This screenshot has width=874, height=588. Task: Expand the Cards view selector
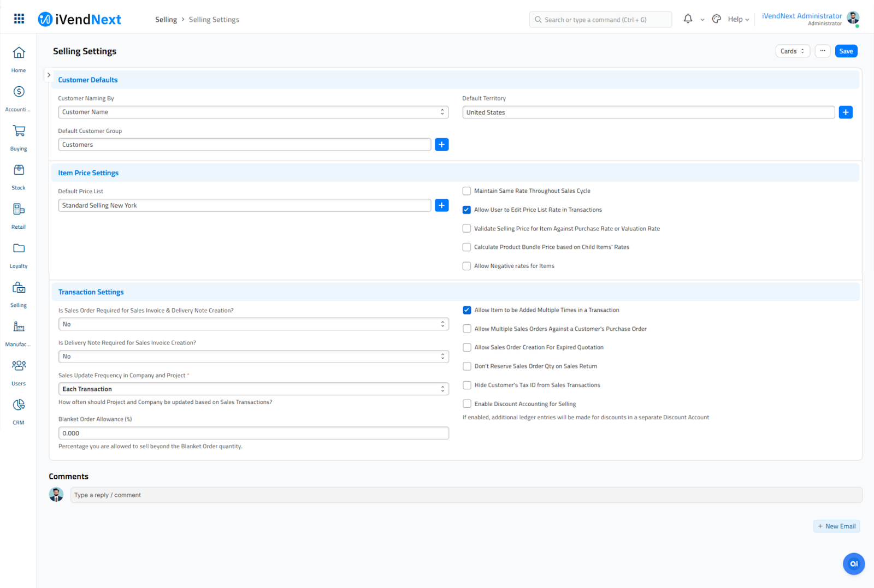tap(792, 51)
